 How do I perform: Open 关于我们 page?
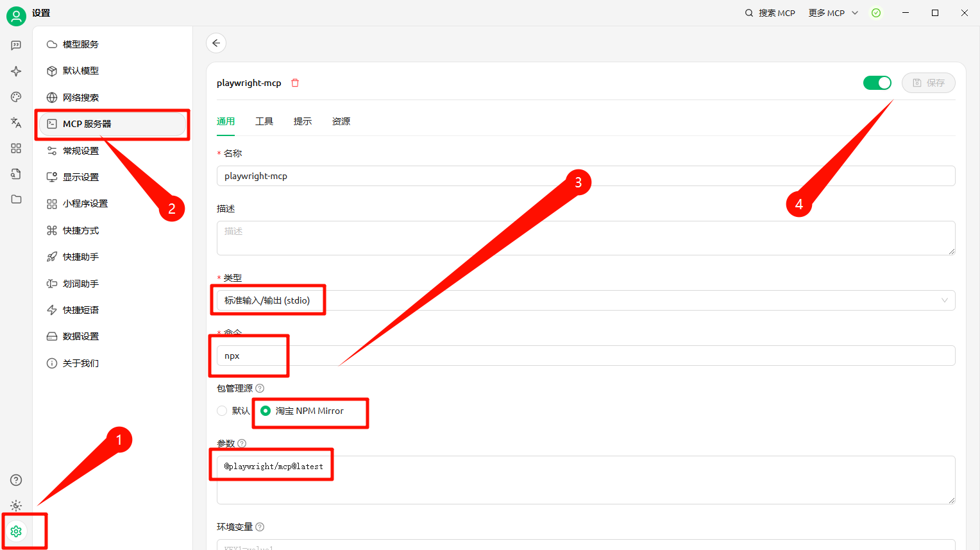113,363
